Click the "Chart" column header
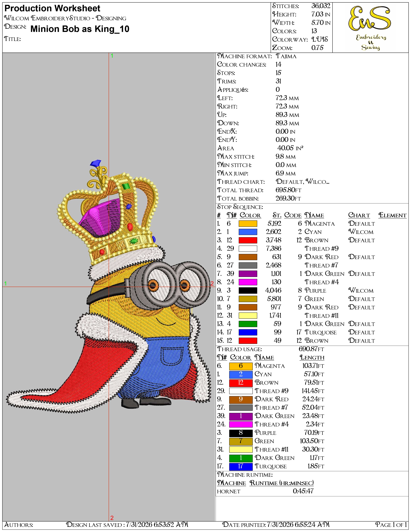The width and height of the screenshot is (411, 532). click(x=359, y=215)
